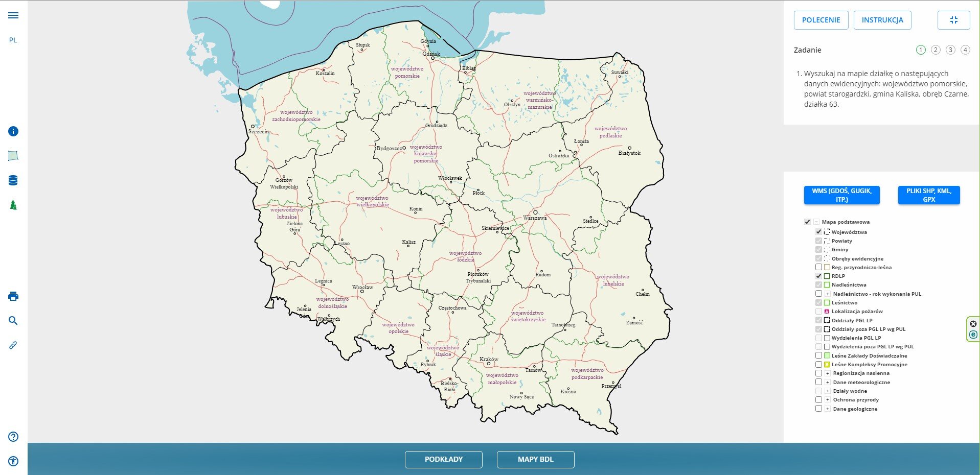Expand the Dane geologiczne node
This screenshot has width=980, height=475.
827,409
